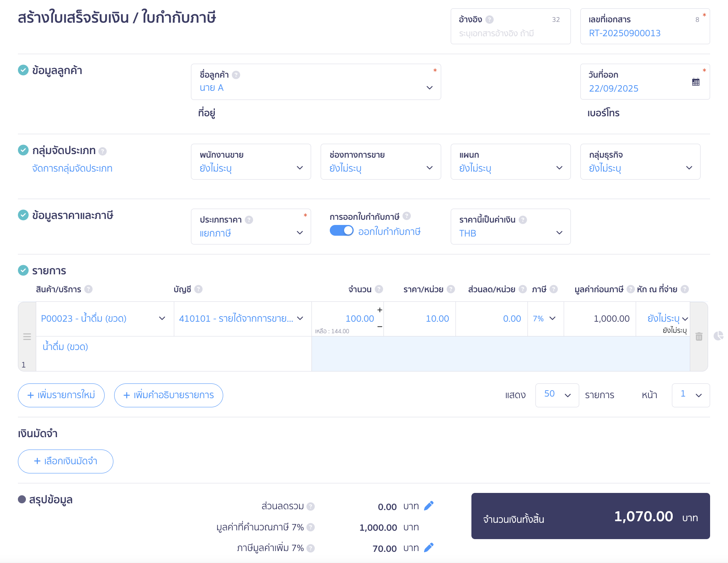Click the อ้างอิง reference input field
Image resolution: width=728 pixels, height=563 pixels.
click(x=510, y=33)
